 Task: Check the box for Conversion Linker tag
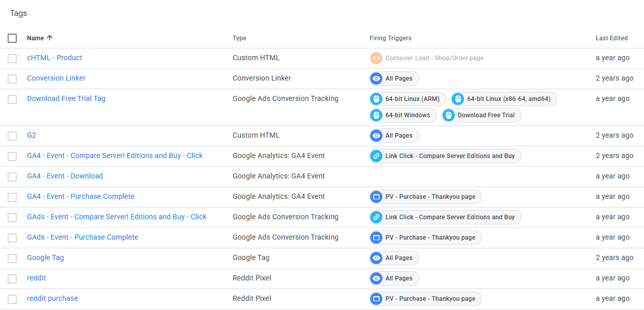click(x=12, y=79)
